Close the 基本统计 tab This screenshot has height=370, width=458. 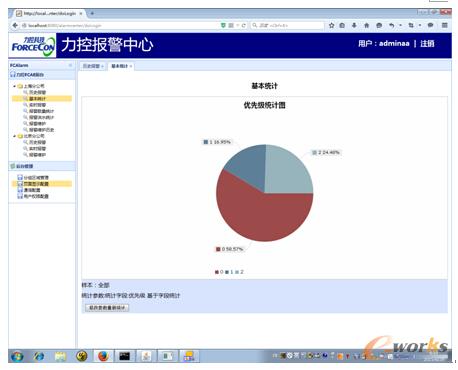click(x=131, y=66)
